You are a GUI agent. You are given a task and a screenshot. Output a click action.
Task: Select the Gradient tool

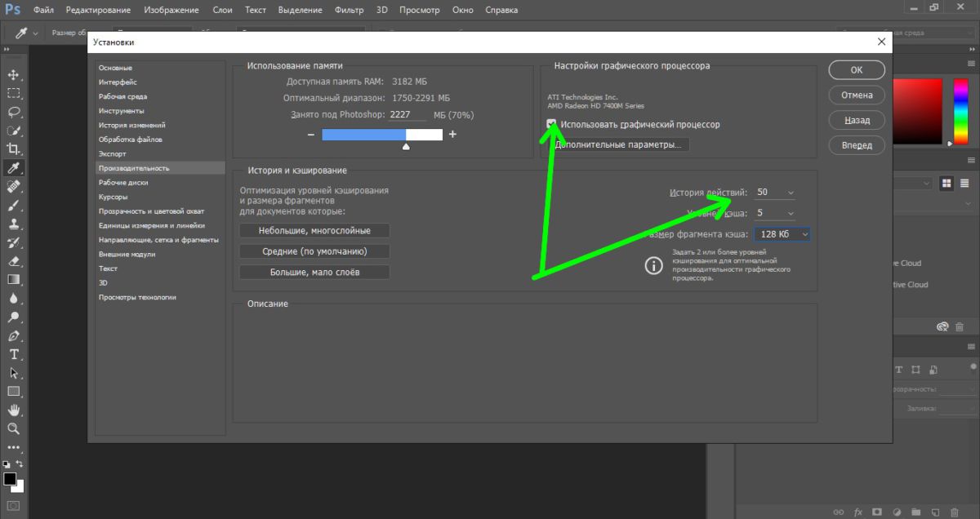point(14,279)
